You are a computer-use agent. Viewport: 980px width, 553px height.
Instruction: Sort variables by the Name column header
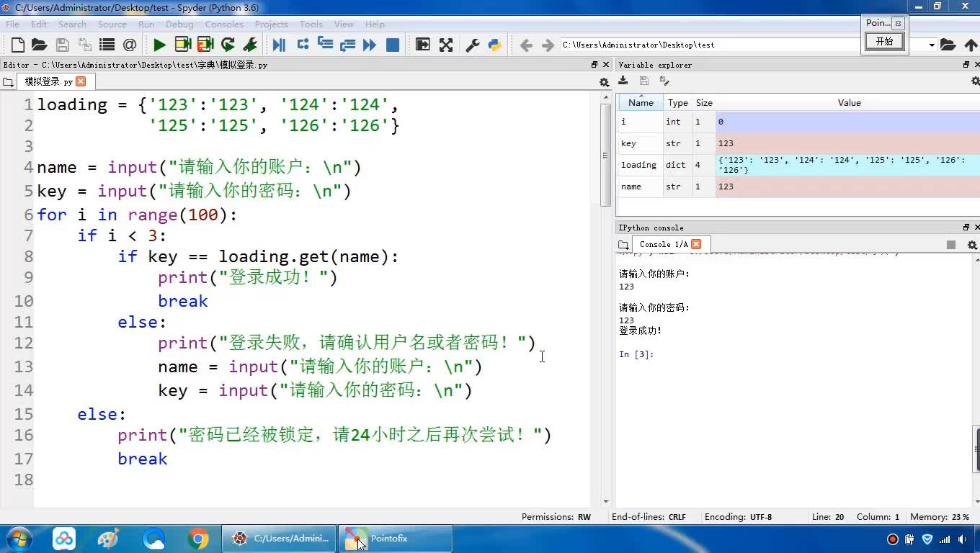tap(640, 103)
